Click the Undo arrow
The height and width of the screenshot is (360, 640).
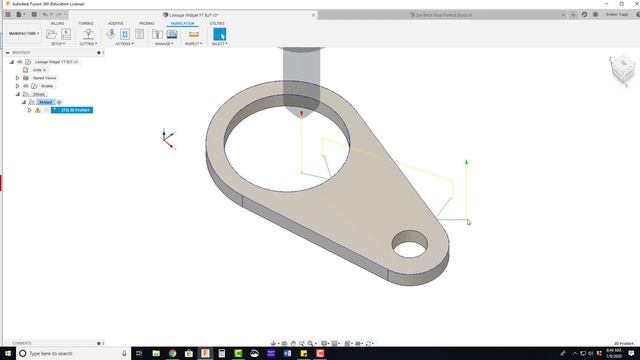[x=45, y=14]
